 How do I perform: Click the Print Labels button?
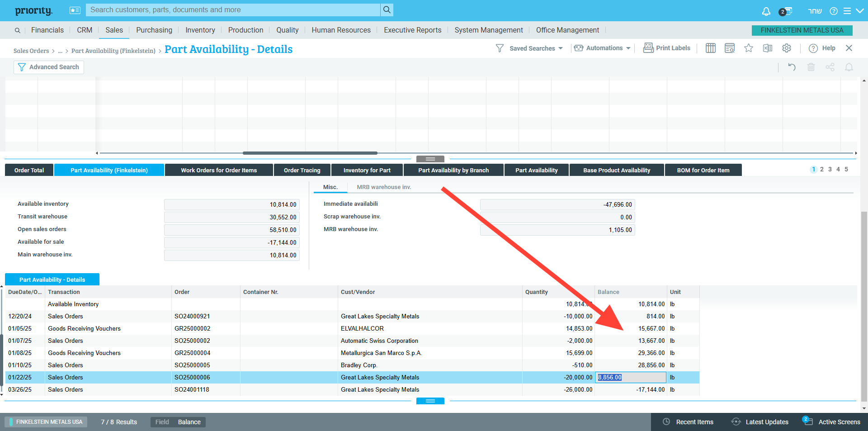click(x=667, y=48)
